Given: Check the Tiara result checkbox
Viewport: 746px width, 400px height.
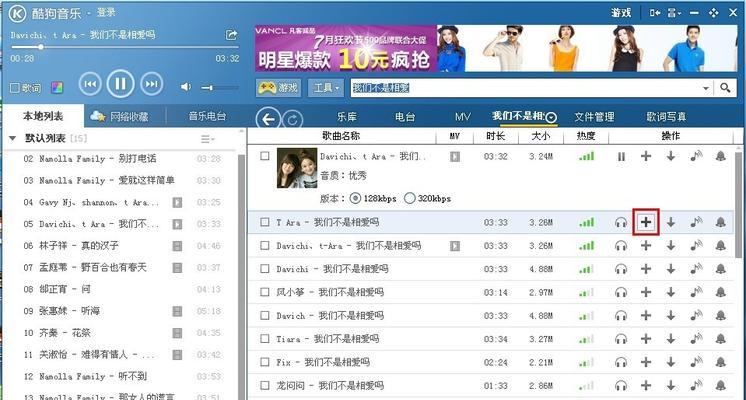Looking at the screenshot, I should pyautogui.click(x=265, y=339).
